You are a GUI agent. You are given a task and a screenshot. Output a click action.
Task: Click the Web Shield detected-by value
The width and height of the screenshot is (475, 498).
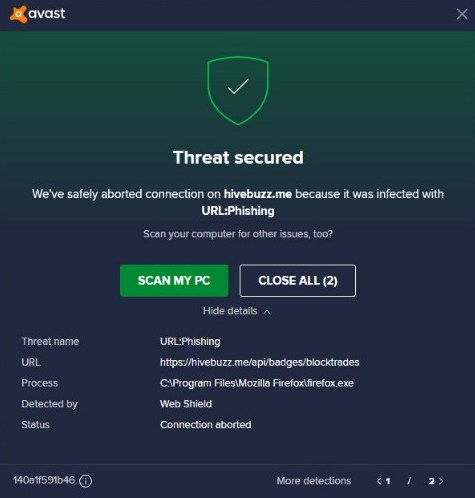(x=186, y=404)
